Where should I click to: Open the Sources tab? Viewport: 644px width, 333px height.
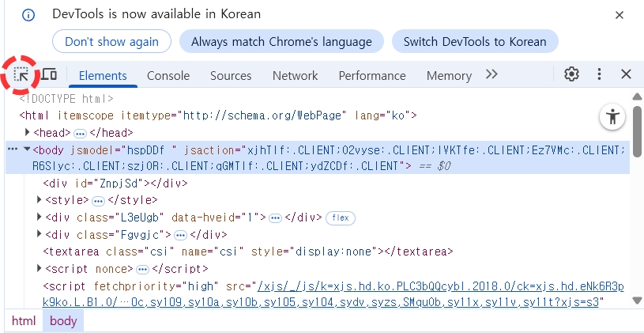(x=231, y=76)
